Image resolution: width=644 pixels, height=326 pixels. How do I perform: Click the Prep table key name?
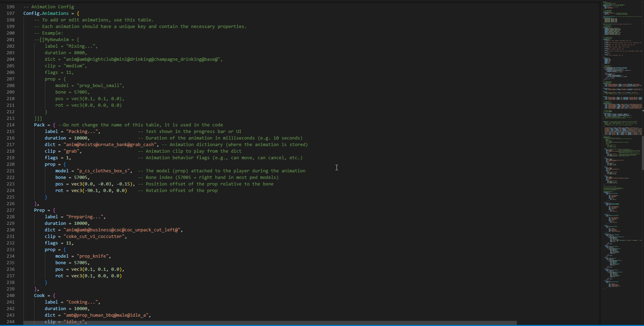39,210
